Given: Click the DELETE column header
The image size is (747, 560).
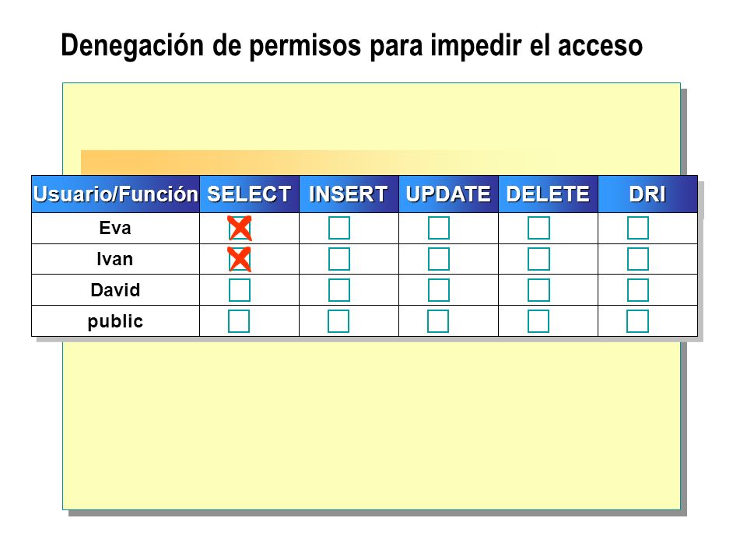Looking at the screenshot, I should coord(548,194).
